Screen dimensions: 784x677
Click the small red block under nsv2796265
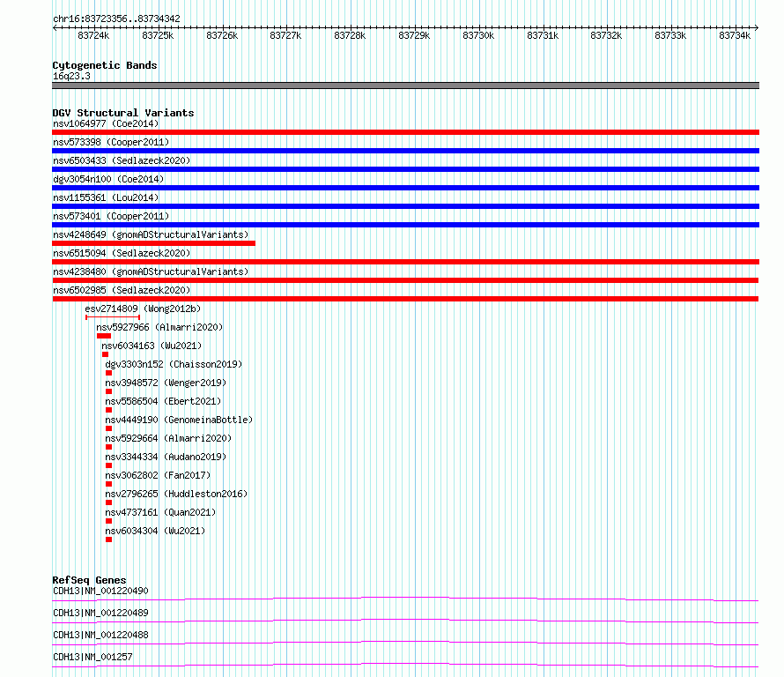tap(108, 502)
